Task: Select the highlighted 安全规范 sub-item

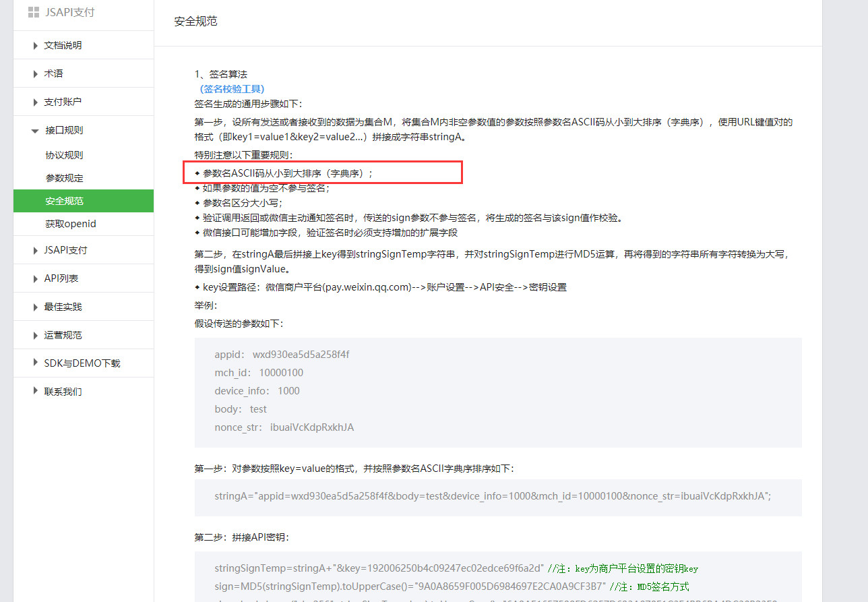Action: click(x=84, y=201)
